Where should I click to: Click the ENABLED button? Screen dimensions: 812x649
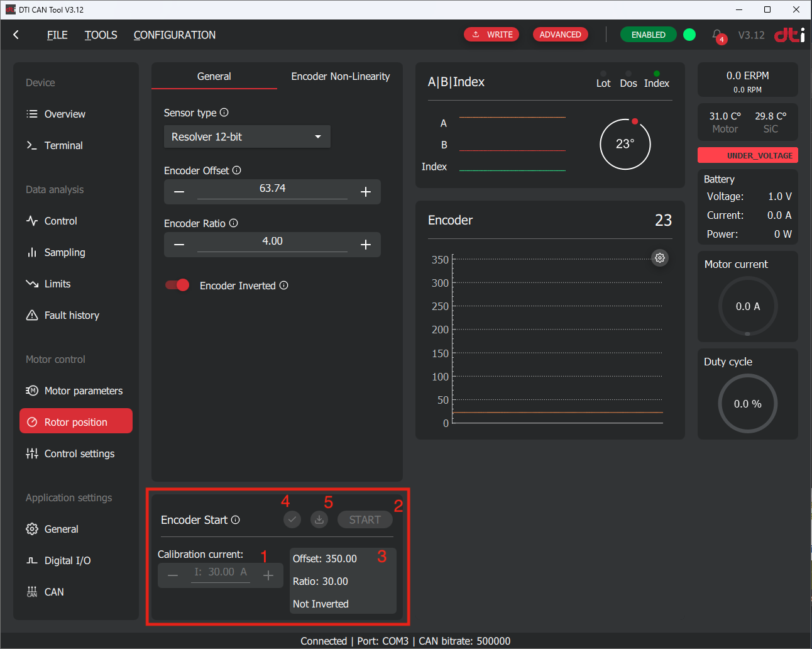click(648, 35)
